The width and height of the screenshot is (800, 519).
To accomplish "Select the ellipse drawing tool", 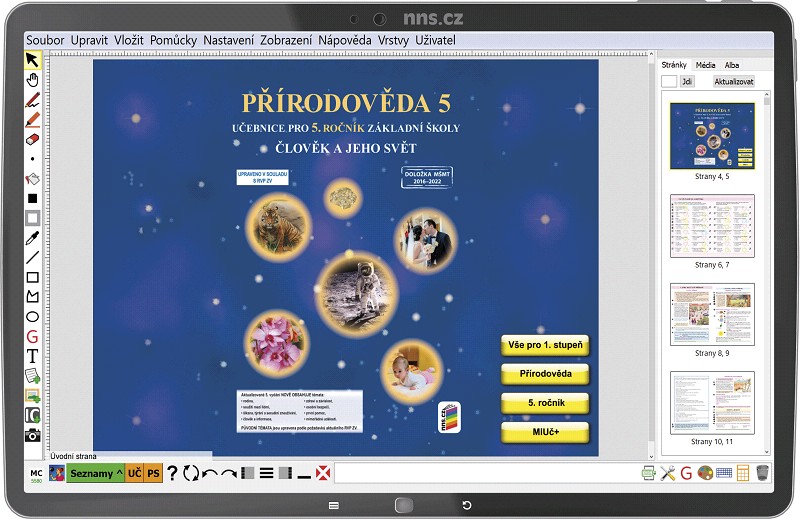I will click(32, 317).
